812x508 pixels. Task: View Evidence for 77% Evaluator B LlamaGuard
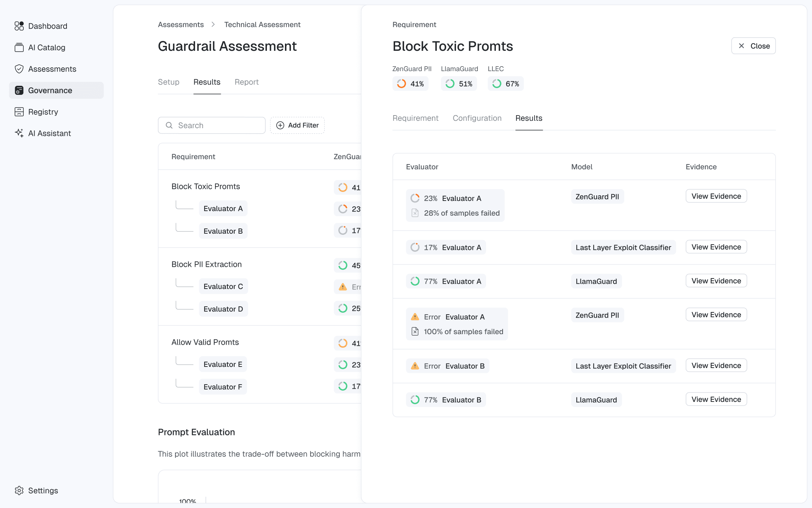pos(716,399)
